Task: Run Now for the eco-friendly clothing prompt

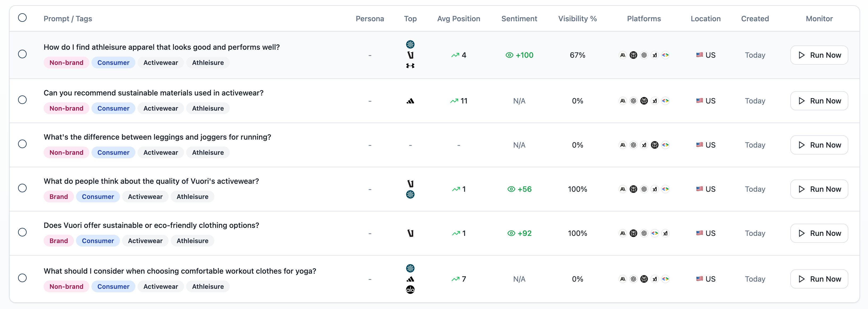Action: coord(819,233)
